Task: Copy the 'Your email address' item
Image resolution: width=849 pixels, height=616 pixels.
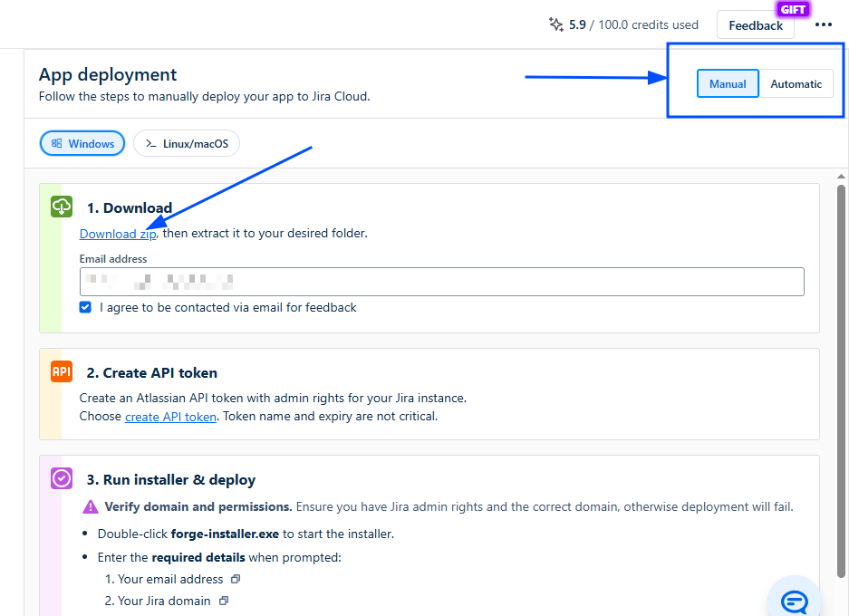Action: pyautogui.click(x=236, y=579)
